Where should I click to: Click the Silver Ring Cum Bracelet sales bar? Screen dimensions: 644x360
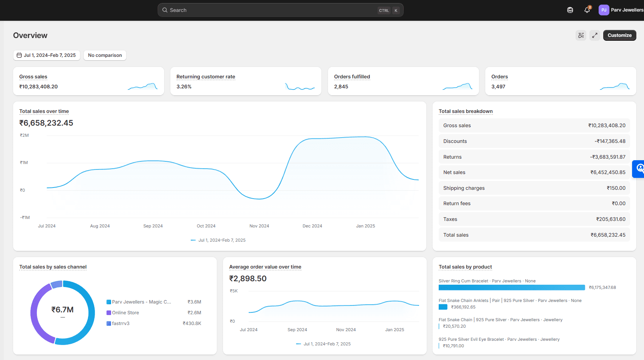(512, 288)
